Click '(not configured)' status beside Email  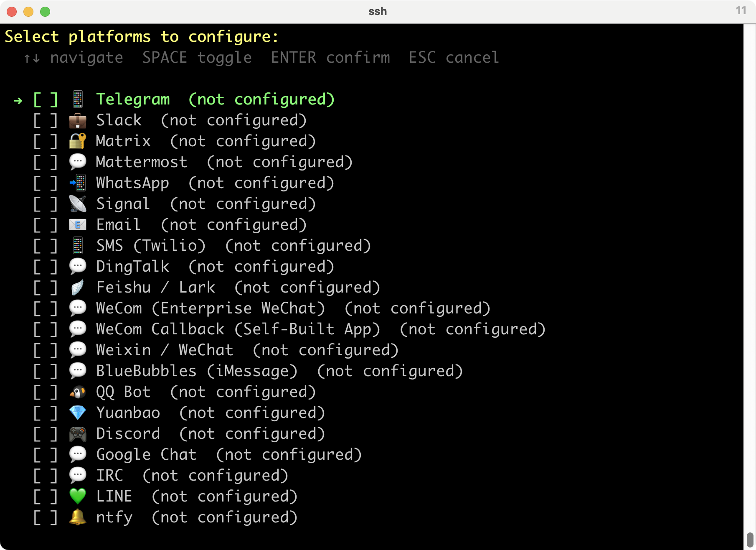(x=234, y=225)
